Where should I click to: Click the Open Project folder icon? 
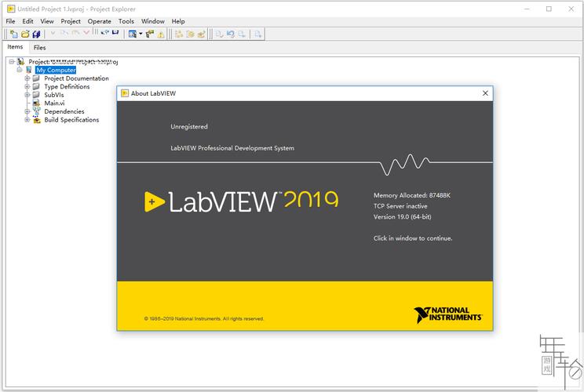[x=25, y=34]
